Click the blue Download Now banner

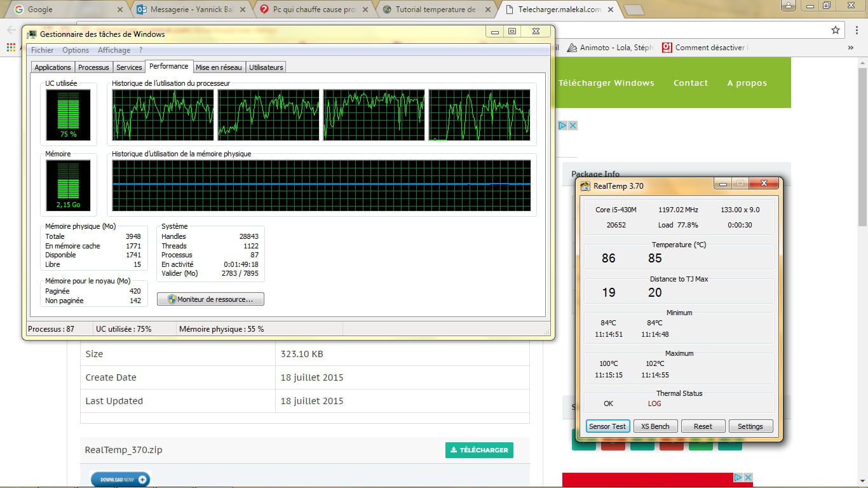(x=119, y=480)
